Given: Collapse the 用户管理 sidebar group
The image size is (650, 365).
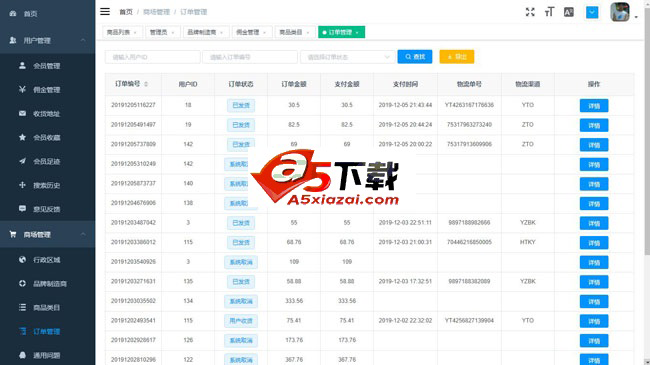Looking at the screenshot, I should 47,40.
